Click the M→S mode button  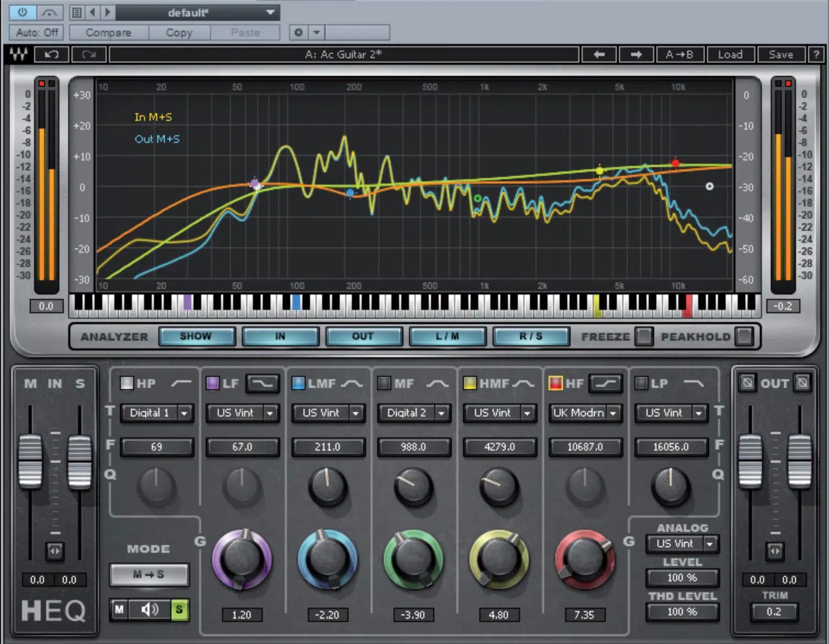[149, 574]
